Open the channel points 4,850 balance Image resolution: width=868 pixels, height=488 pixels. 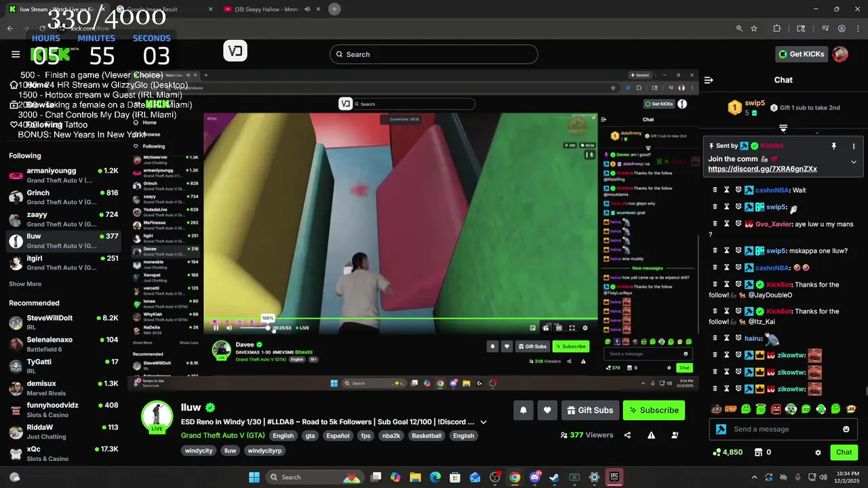[x=728, y=452]
